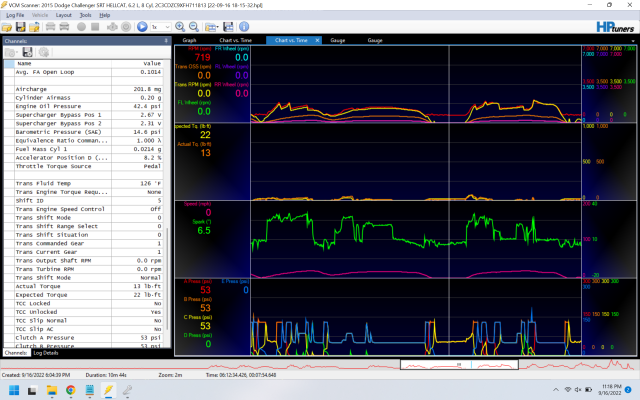
Task: Select the Trans Turbine RPM row
Action: click(83, 269)
